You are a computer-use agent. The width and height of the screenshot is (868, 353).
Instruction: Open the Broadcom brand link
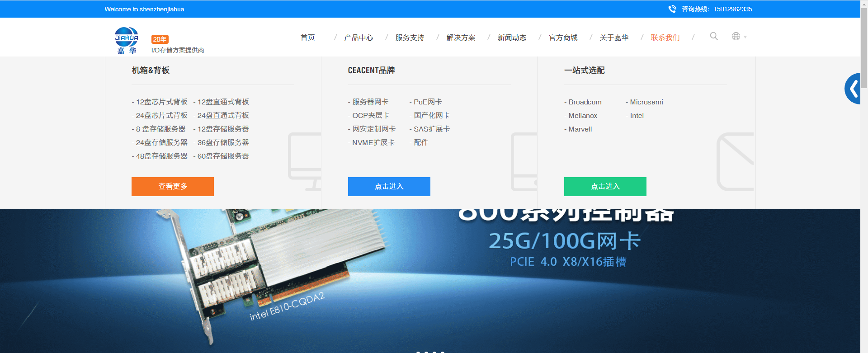pos(585,102)
